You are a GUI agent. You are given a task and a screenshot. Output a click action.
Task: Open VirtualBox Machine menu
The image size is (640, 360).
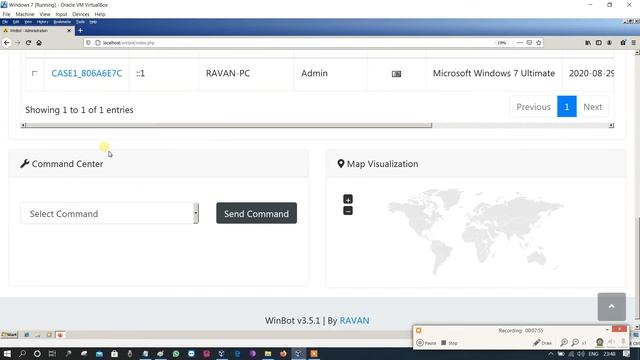tap(25, 14)
